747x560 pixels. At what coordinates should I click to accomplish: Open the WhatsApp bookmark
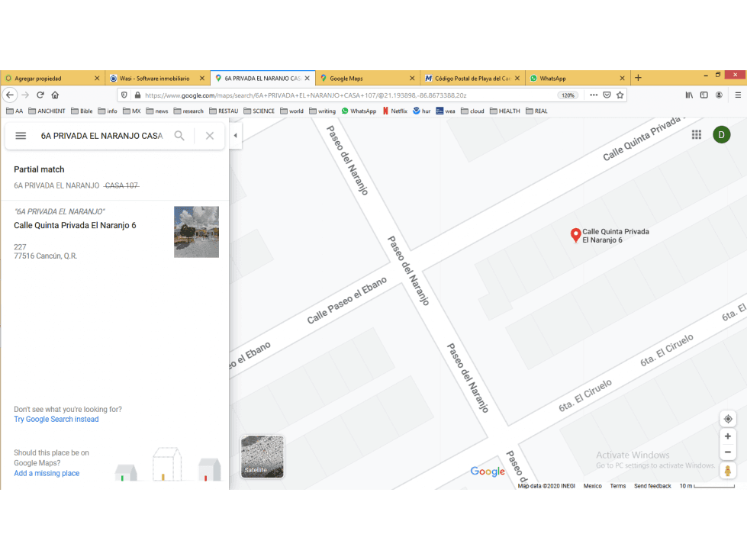[x=359, y=111]
